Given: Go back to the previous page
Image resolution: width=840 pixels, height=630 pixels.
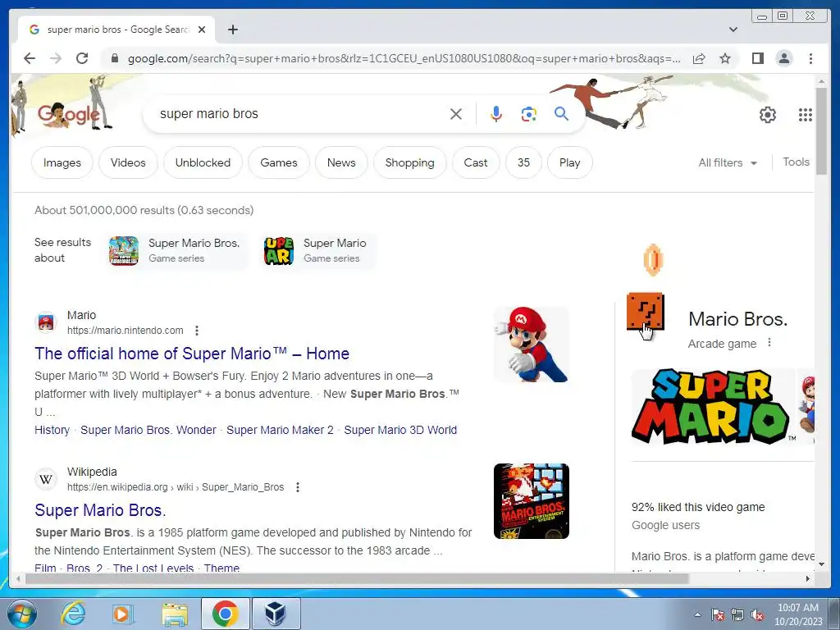Looking at the screenshot, I should tap(30, 58).
